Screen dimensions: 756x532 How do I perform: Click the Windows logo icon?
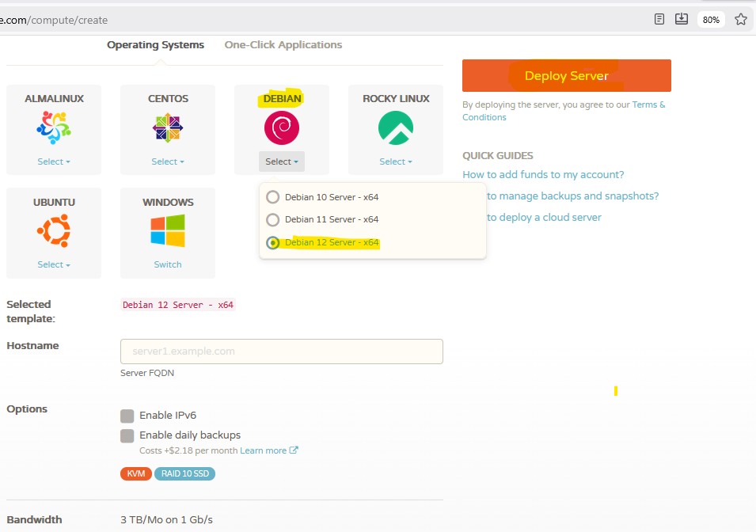click(168, 231)
